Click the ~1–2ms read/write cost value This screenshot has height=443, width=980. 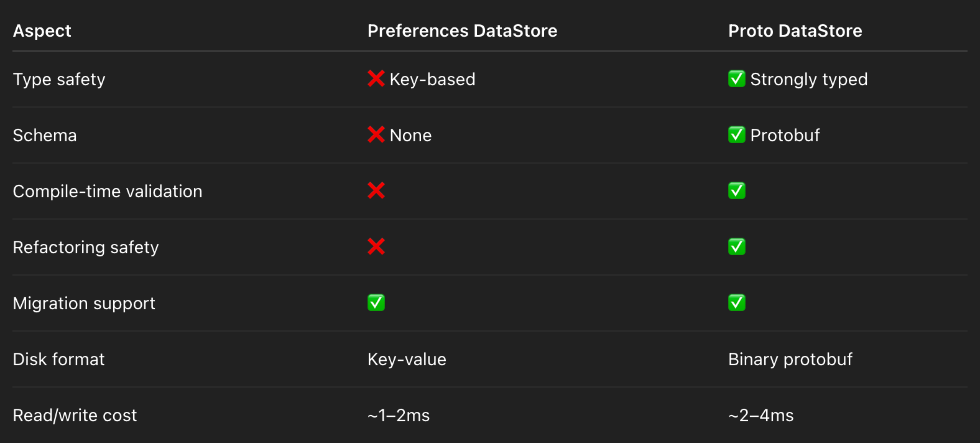tap(399, 416)
